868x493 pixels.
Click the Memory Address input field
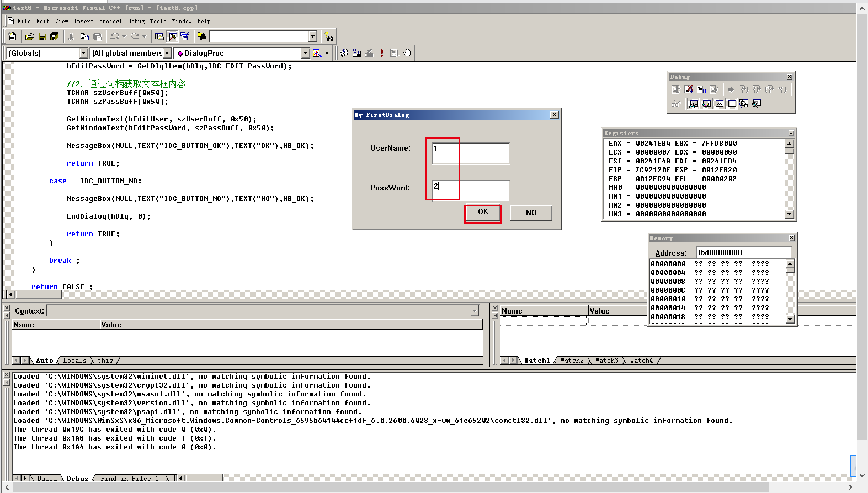point(744,252)
